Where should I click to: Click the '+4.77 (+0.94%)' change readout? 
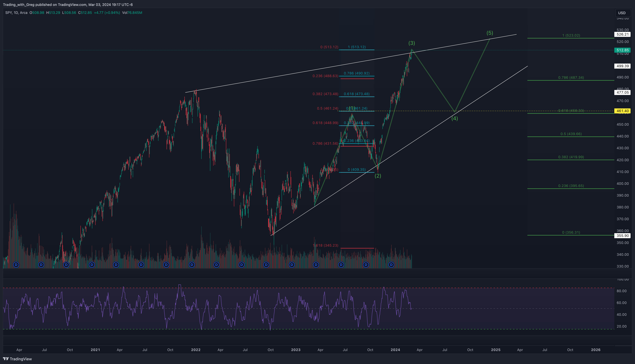pyautogui.click(x=107, y=13)
